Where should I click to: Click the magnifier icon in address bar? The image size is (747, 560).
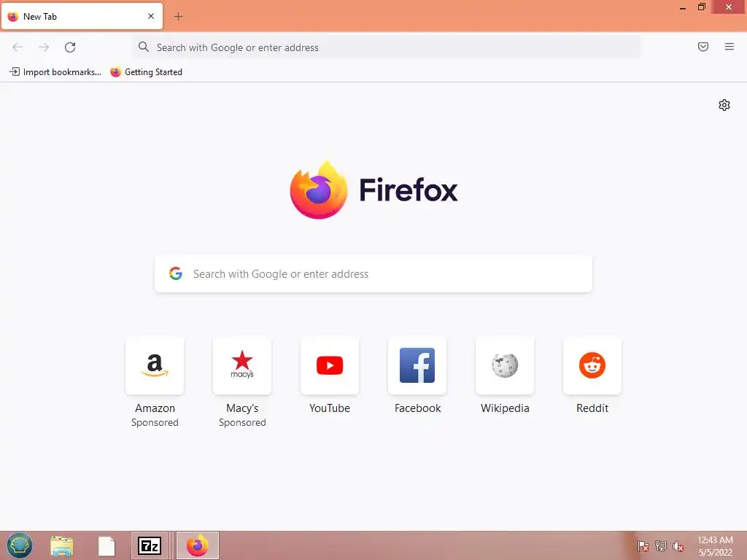(144, 47)
